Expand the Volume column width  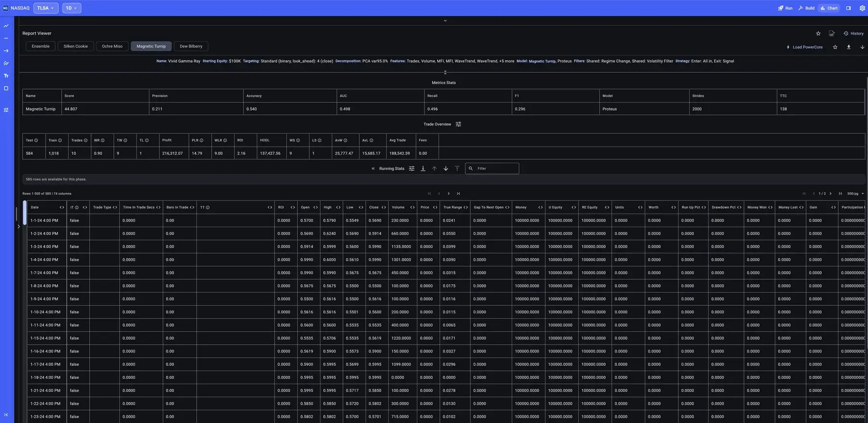pos(412,207)
